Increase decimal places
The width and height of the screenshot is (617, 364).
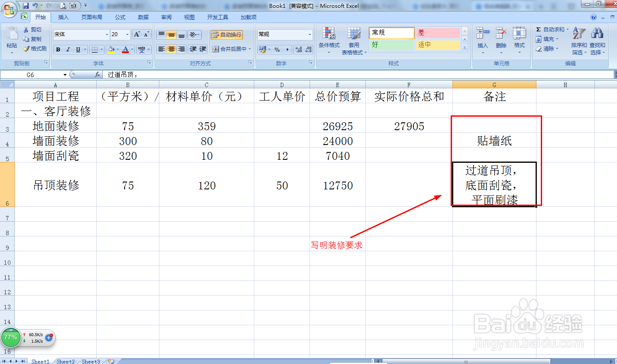299,50
